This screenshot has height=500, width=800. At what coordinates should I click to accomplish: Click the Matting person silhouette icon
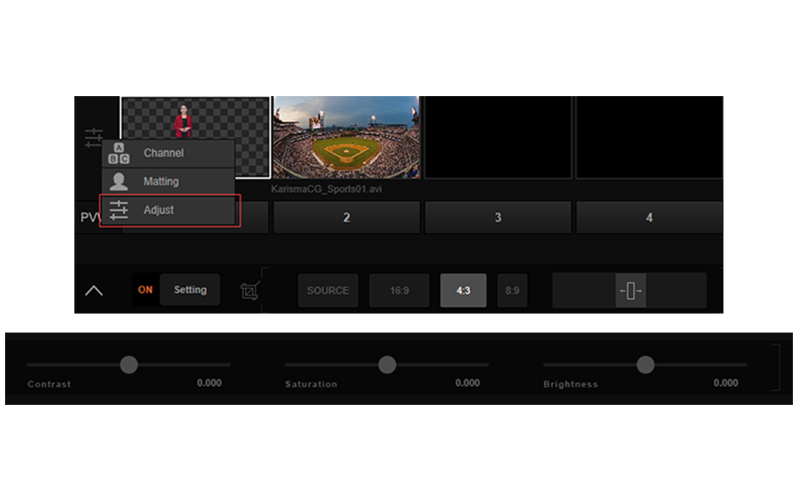click(x=118, y=182)
